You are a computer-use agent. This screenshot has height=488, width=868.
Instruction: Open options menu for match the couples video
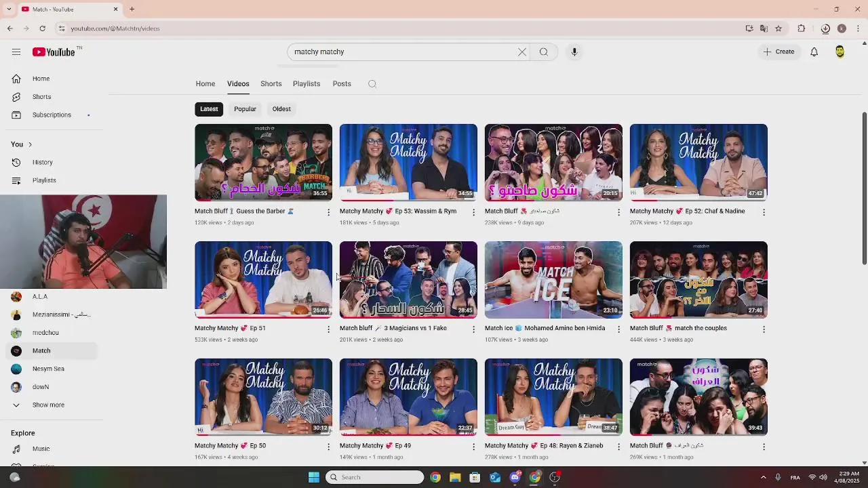pos(764,329)
